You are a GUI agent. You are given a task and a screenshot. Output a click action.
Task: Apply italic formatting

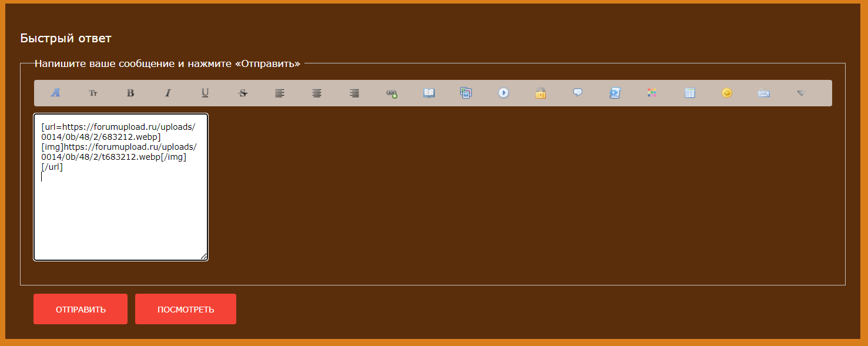click(x=167, y=93)
